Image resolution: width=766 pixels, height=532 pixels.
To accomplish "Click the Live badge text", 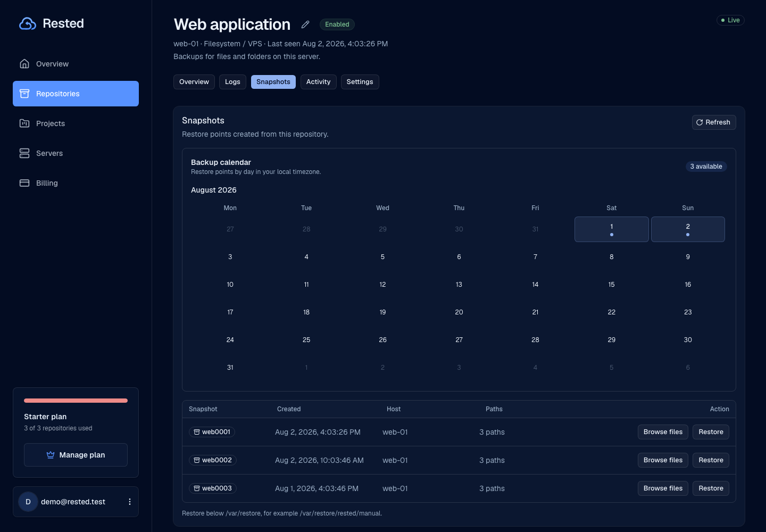I will tap(734, 20).
